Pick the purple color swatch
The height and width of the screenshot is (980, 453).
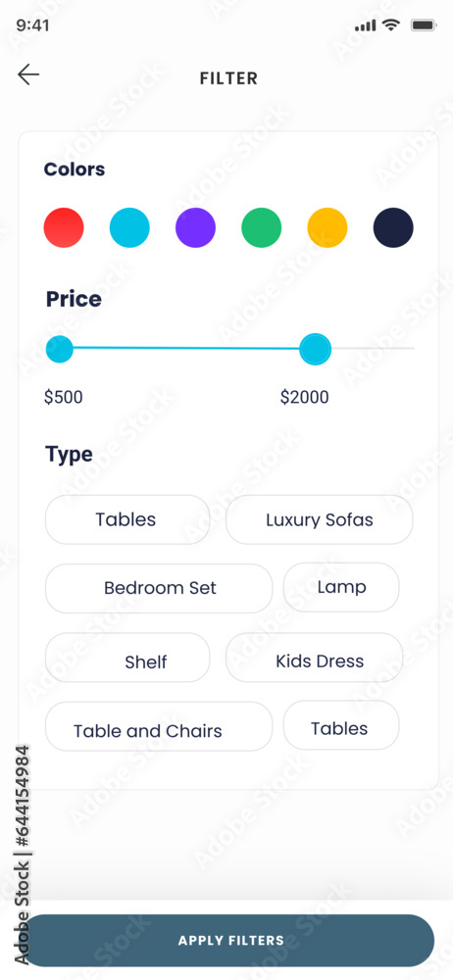(195, 227)
